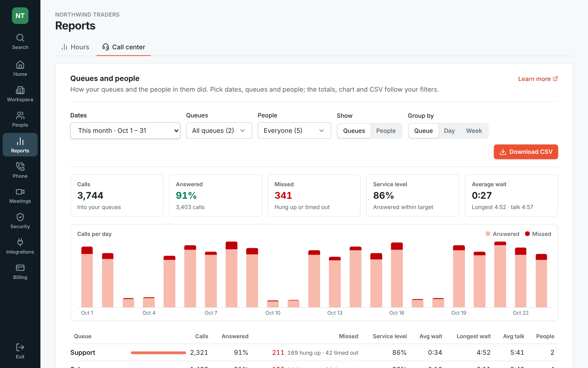Click the Missed 341 card
The height and width of the screenshot is (368, 588).
point(314,195)
